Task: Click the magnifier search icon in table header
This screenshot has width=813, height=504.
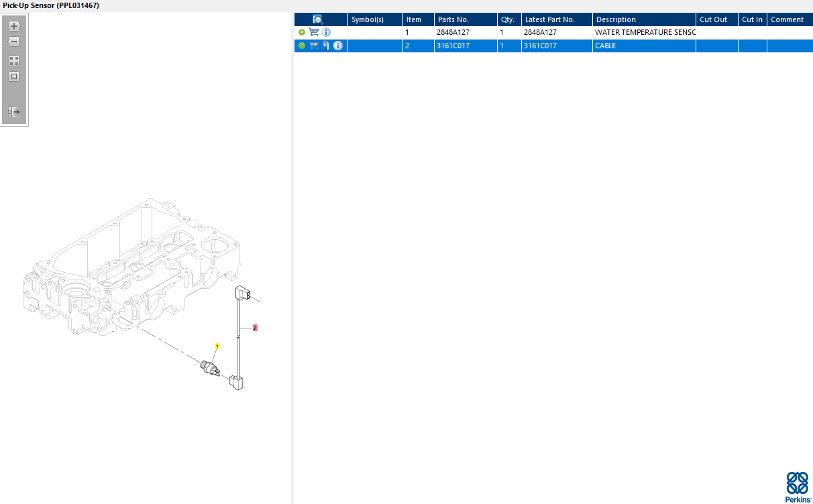Action: (x=318, y=19)
